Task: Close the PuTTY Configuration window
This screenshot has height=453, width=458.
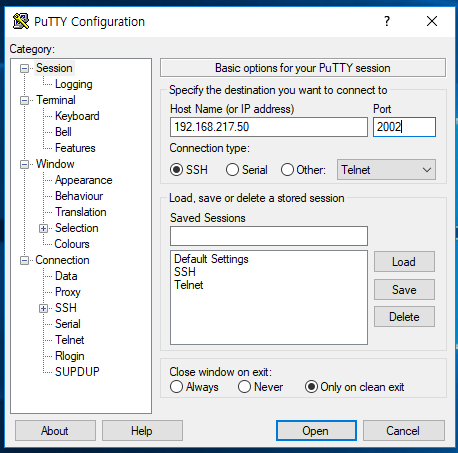Action: [x=432, y=21]
